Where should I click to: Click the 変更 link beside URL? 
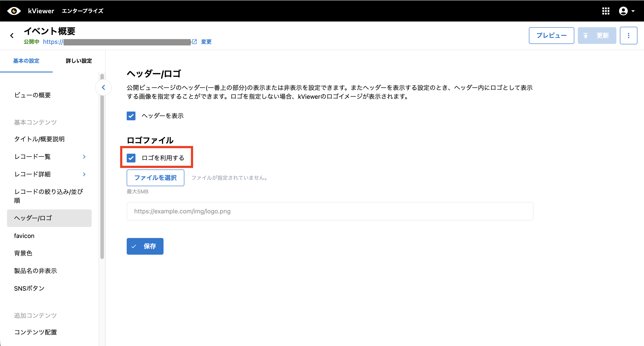tap(206, 41)
